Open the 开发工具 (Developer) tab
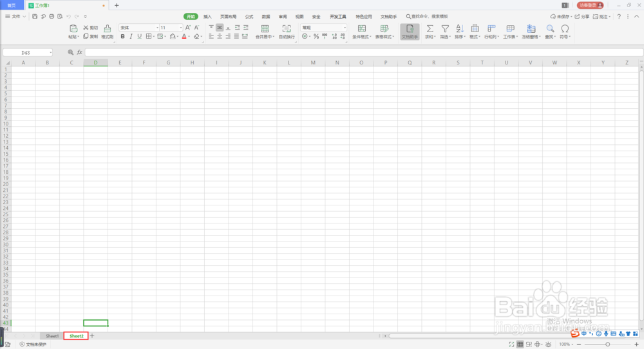Image resolution: width=644 pixels, height=349 pixels. tap(338, 17)
